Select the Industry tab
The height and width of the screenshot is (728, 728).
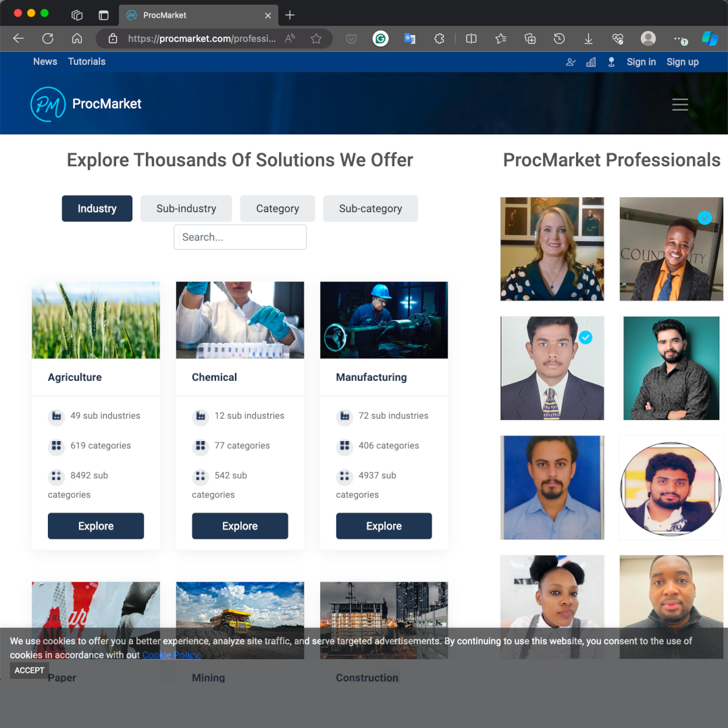[97, 209]
